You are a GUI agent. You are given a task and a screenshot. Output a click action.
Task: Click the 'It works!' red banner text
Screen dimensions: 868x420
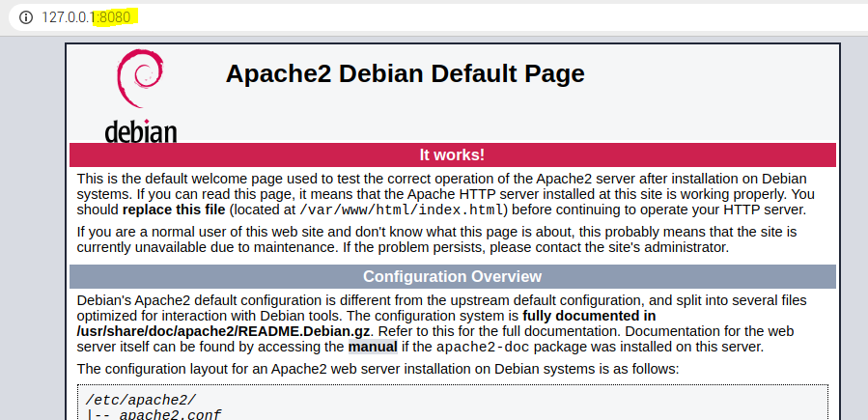click(x=452, y=154)
